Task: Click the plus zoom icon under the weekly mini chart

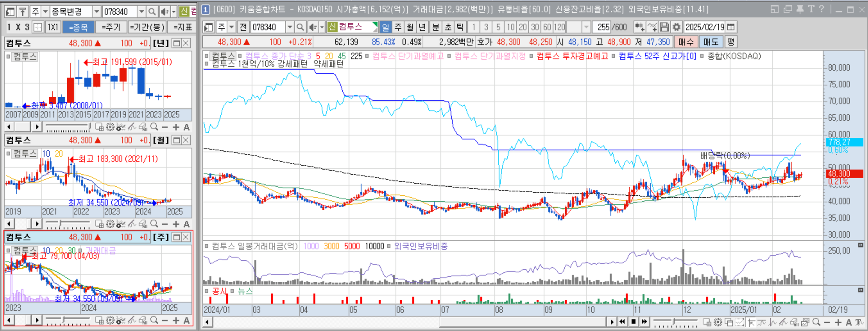Action: tap(176, 320)
